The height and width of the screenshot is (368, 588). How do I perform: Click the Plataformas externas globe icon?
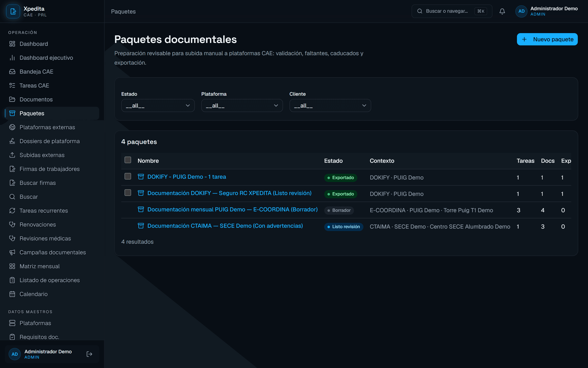[12, 127]
